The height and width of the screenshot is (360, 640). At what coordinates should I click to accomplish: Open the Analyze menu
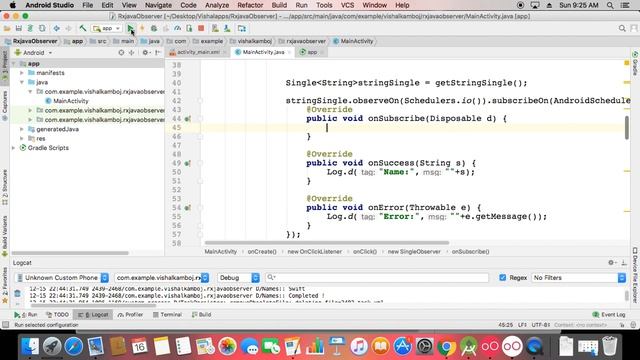pos(217,5)
